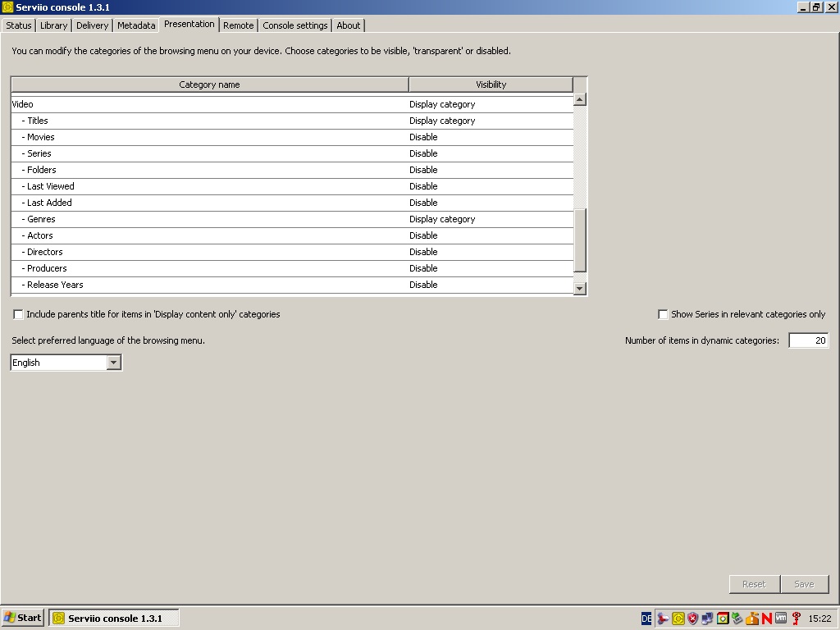Click the number of items input field

tap(808, 340)
